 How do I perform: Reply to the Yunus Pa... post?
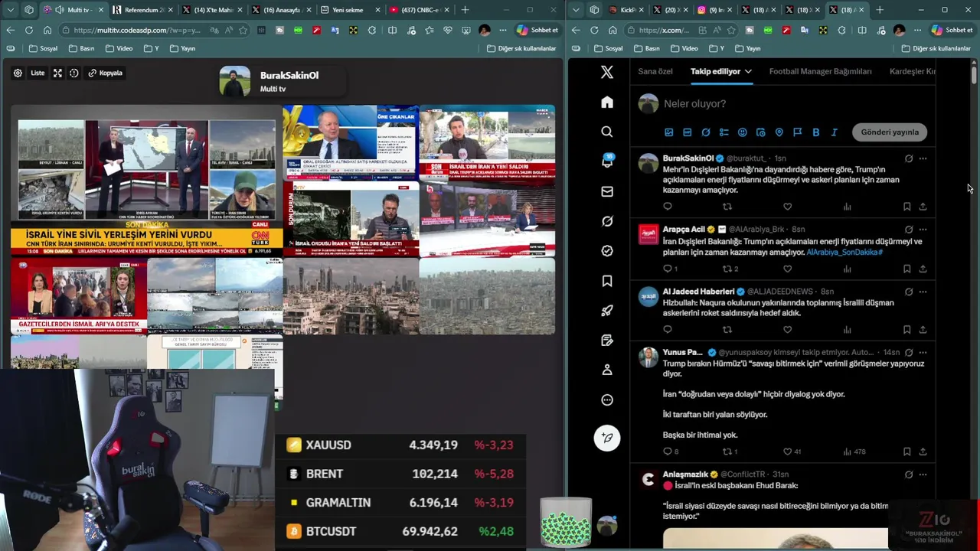click(668, 452)
